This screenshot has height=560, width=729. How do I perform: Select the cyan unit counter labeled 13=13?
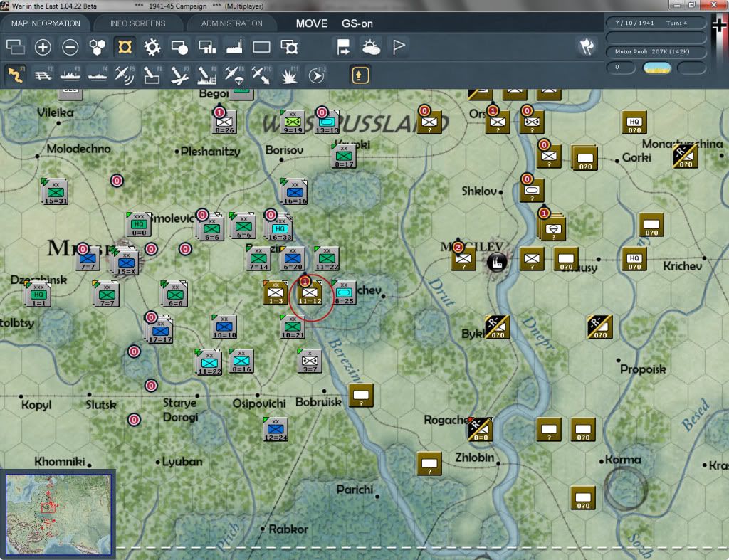tap(327, 122)
